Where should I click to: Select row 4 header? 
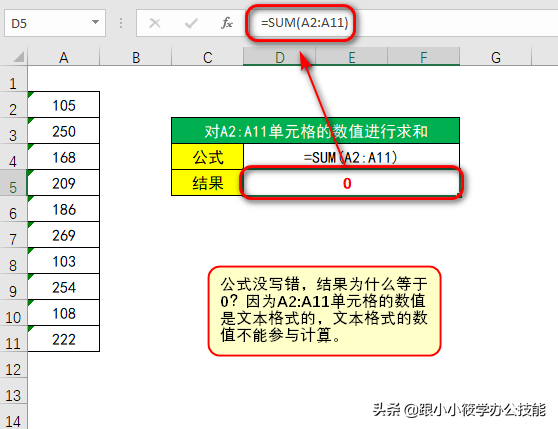14,157
